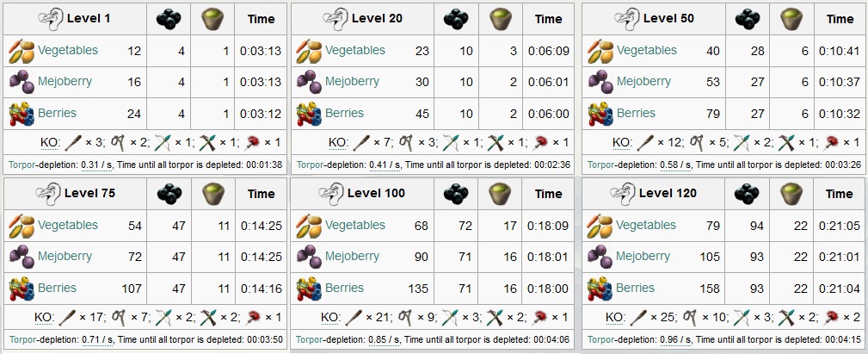
Task: Click the dodo icon beside Level 1
Action: pyautogui.click(x=51, y=19)
